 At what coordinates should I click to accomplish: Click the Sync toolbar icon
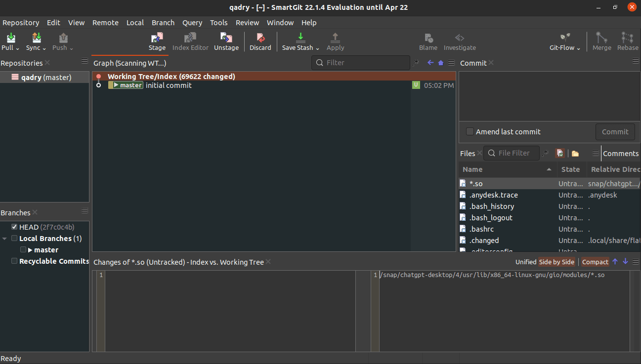36,38
